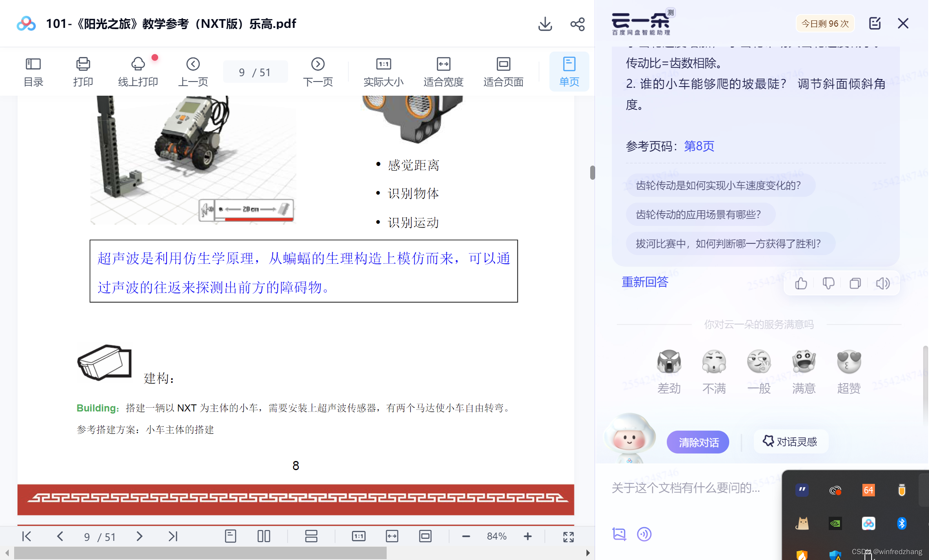Rate service as 差劲

(x=669, y=372)
